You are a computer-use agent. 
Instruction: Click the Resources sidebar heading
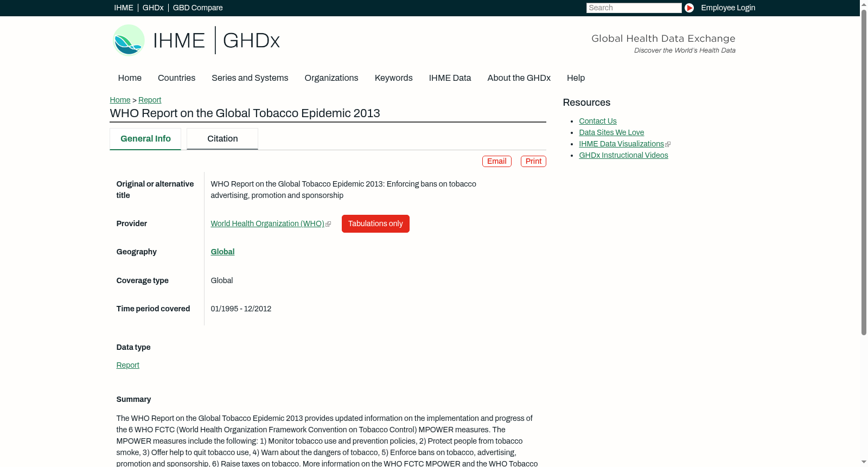pyautogui.click(x=586, y=103)
